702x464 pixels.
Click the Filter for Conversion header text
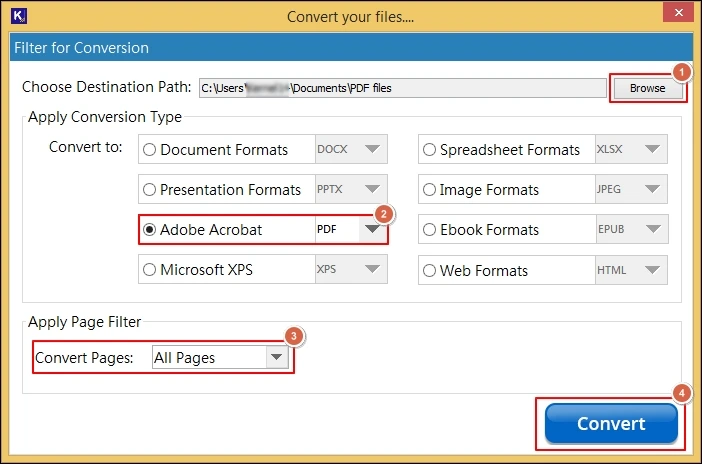tap(81, 48)
